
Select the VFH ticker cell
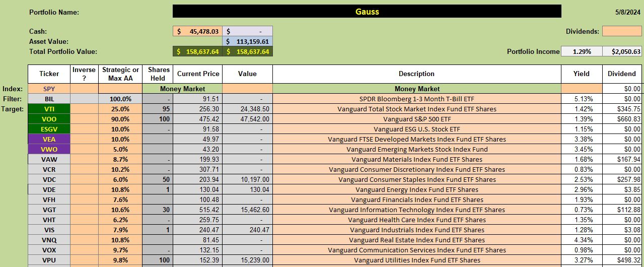49,199
